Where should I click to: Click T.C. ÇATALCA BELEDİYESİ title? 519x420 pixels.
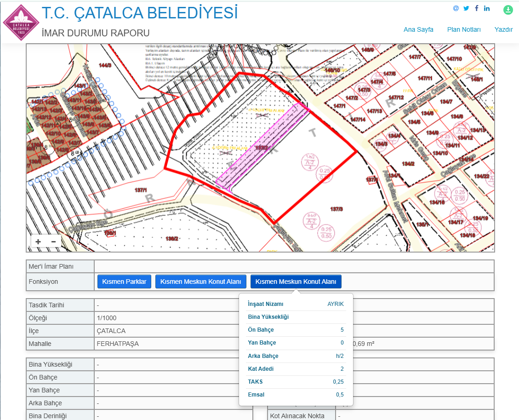coord(140,13)
